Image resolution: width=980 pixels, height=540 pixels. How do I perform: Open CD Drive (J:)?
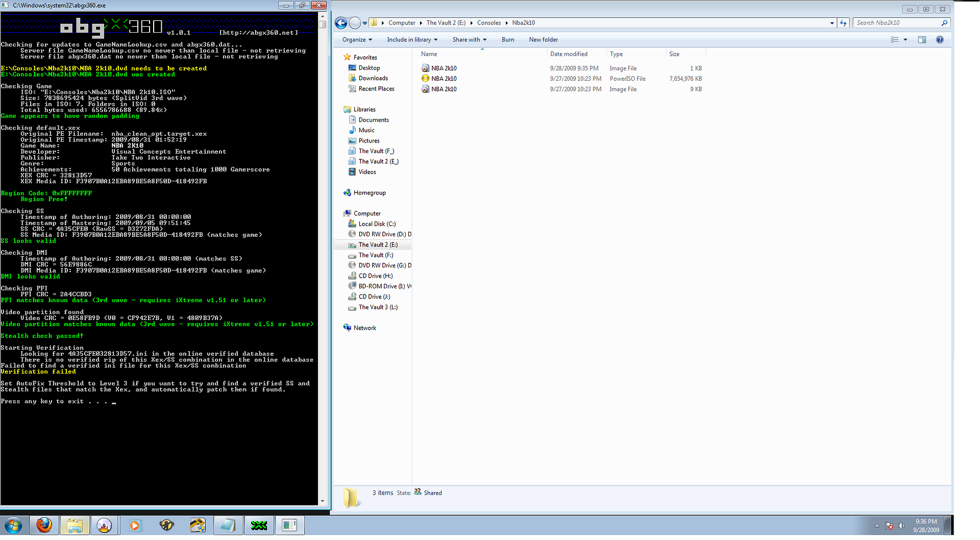374,297
